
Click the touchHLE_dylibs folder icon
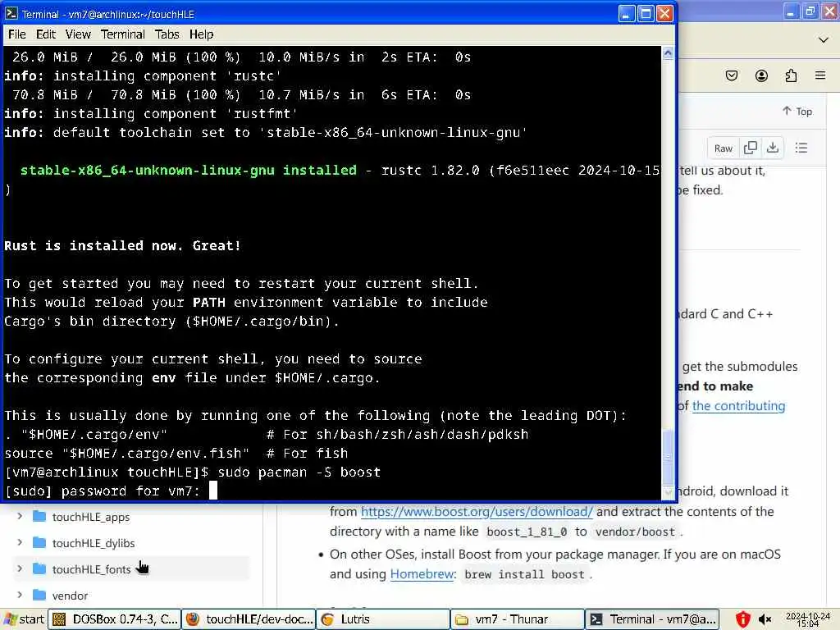click(39, 543)
